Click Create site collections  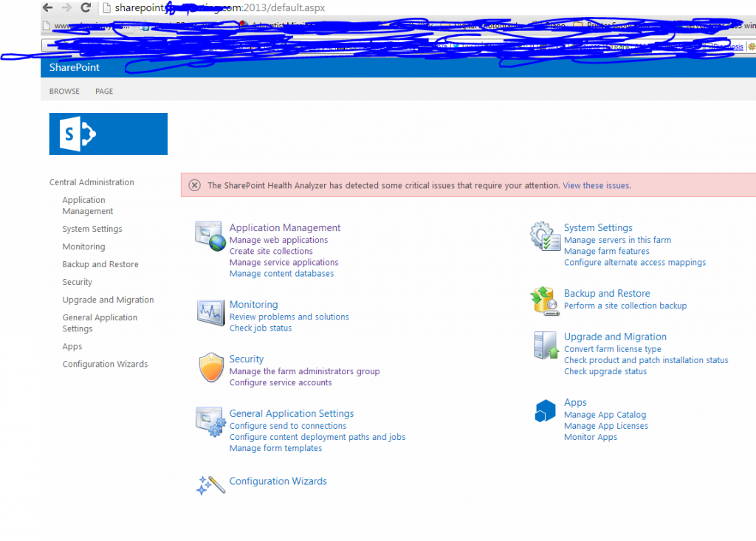[x=271, y=251]
